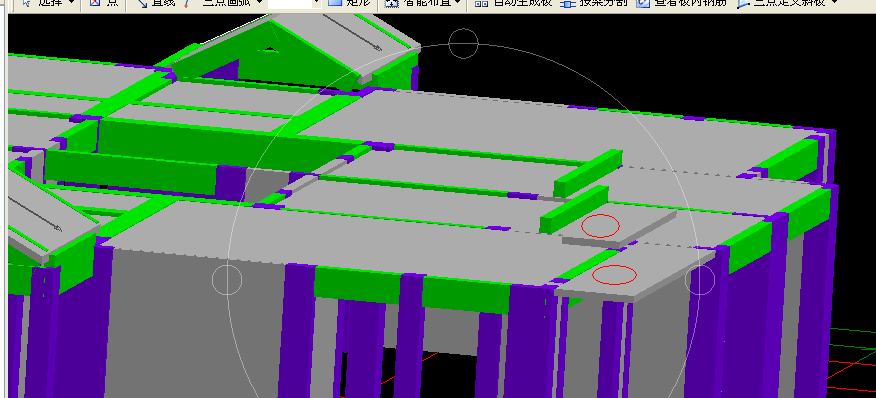Image resolution: width=876 pixels, height=398 pixels.
Task: Open the 选择 dropdown arrow
Action: tap(71, 3)
